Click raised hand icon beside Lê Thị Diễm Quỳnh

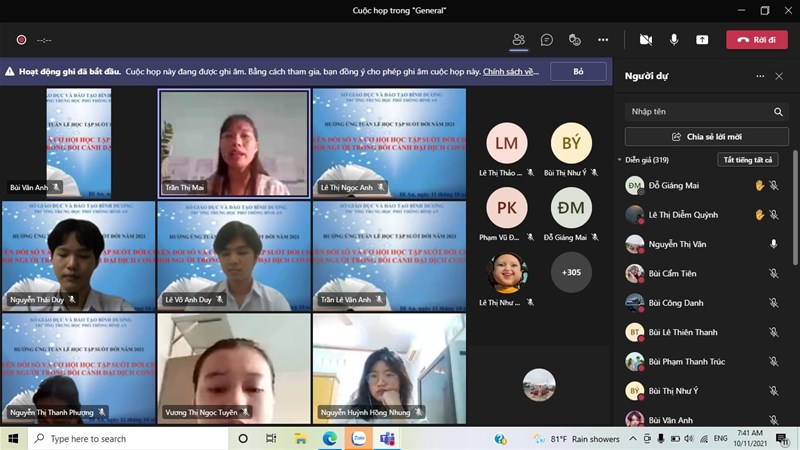(759, 215)
